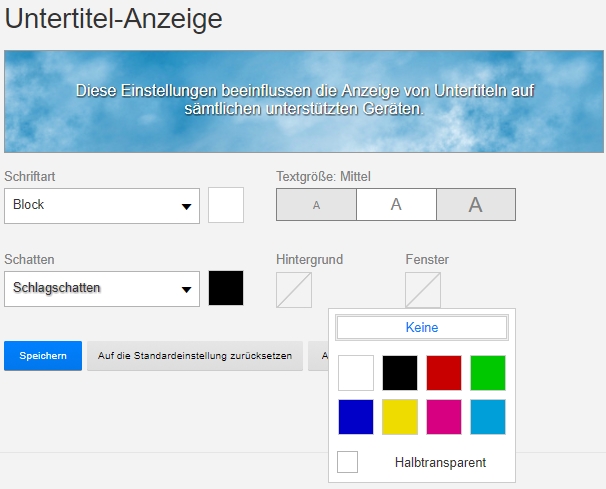Pick the cyan color in the popup palette
This screenshot has width=606, height=489.
point(488,417)
